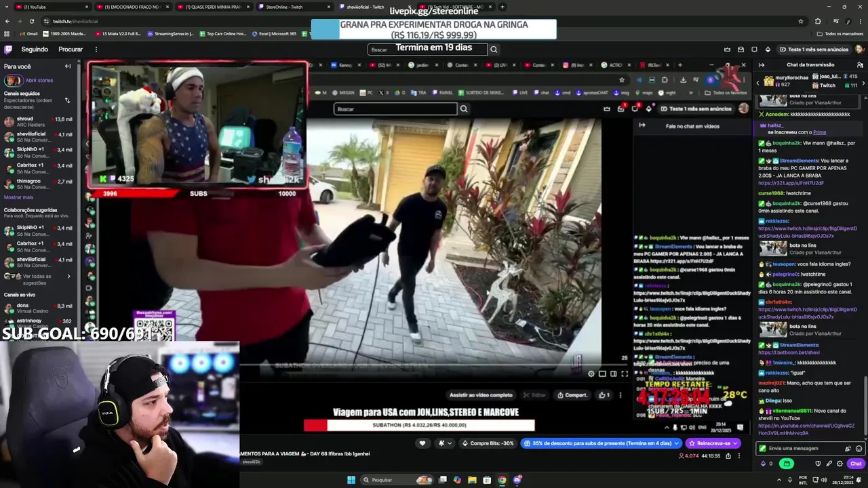Image resolution: width=868 pixels, height=488 pixels.
Task: Click the Bits balance icon
Action: [764, 464]
